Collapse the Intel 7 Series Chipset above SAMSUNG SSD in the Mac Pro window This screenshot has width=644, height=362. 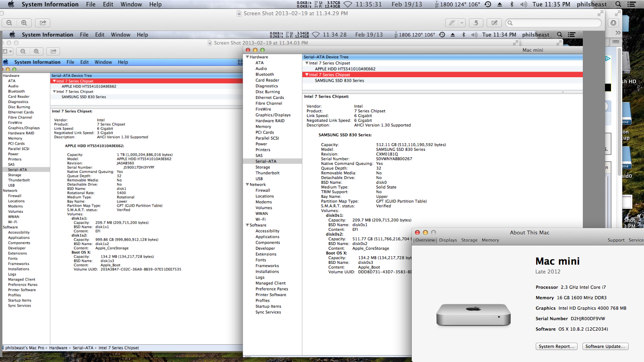[54, 92]
